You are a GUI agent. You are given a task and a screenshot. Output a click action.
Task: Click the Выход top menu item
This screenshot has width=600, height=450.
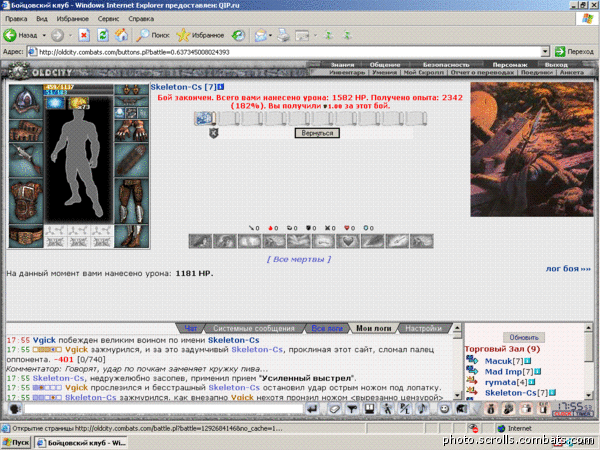pos(556,65)
